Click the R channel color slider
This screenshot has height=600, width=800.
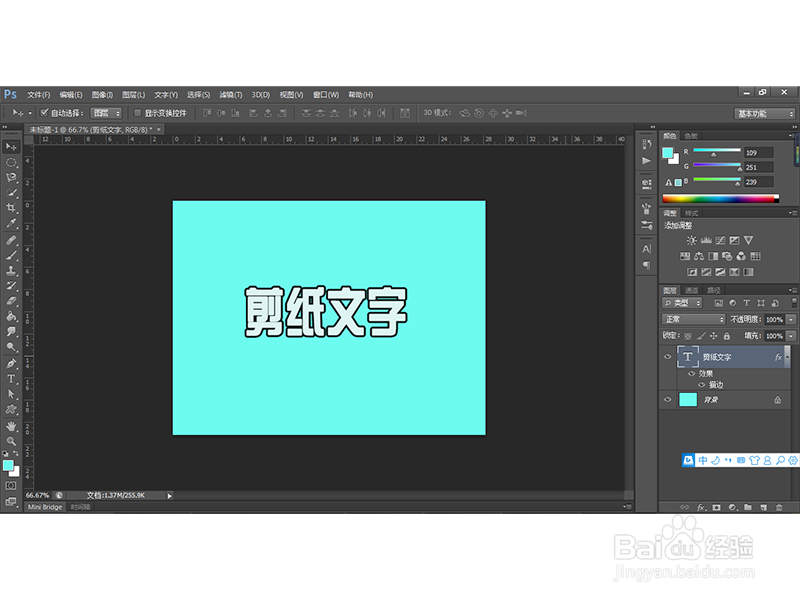[x=716, y=150]
